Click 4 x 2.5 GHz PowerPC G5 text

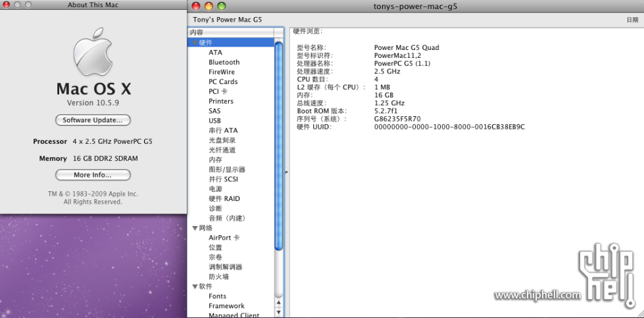coord(112,141)
